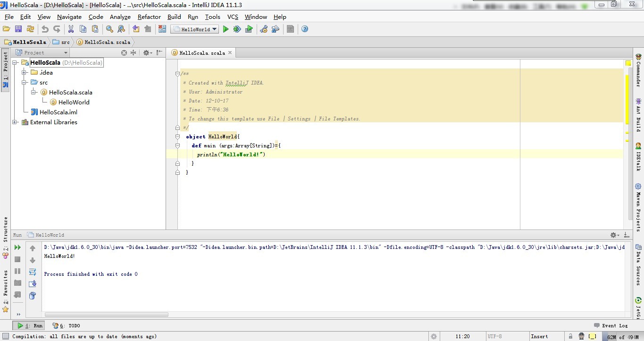Open the Navigate menu
The height and width of the screenshot is (341, 644).
[x=69, y=17]
